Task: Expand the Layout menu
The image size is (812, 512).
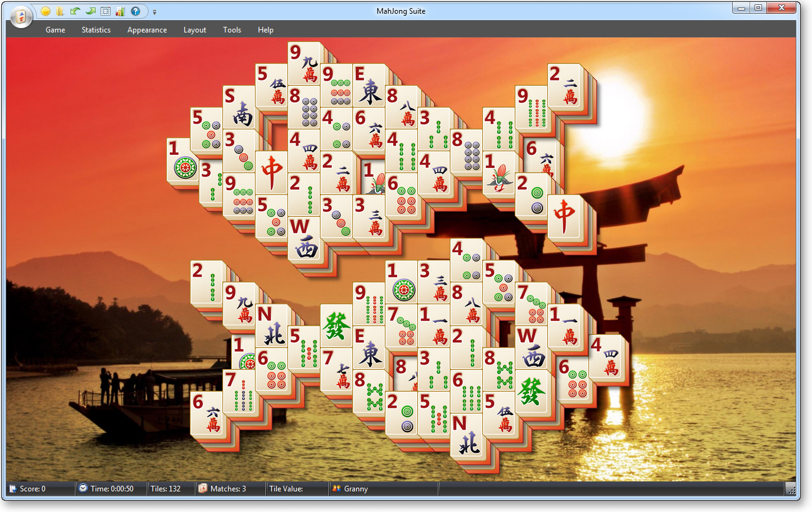Action: 194,30
